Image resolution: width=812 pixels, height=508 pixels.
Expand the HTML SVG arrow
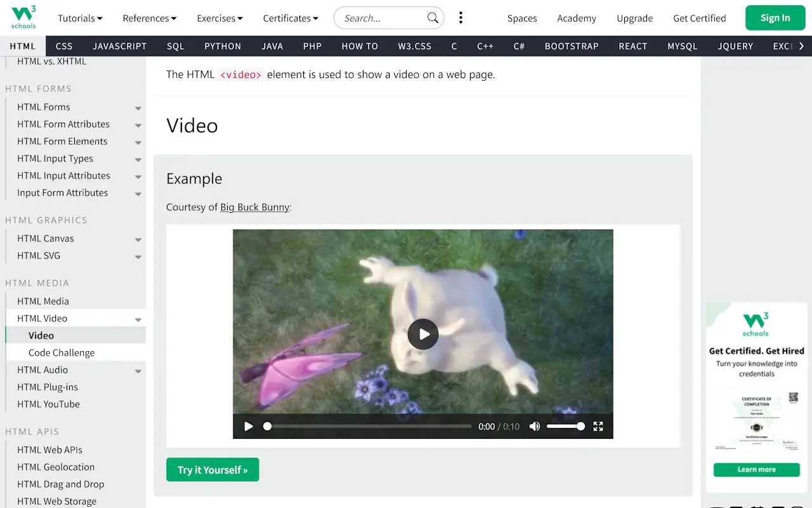click(x=138, y=257)
